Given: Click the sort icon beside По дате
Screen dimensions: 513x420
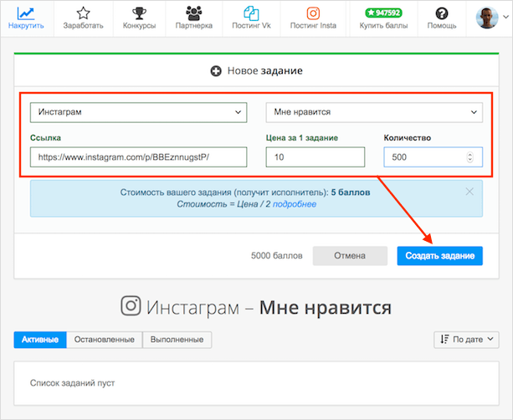Looking at the screenshot, I should pyautogui.click(x=444, y=339).
